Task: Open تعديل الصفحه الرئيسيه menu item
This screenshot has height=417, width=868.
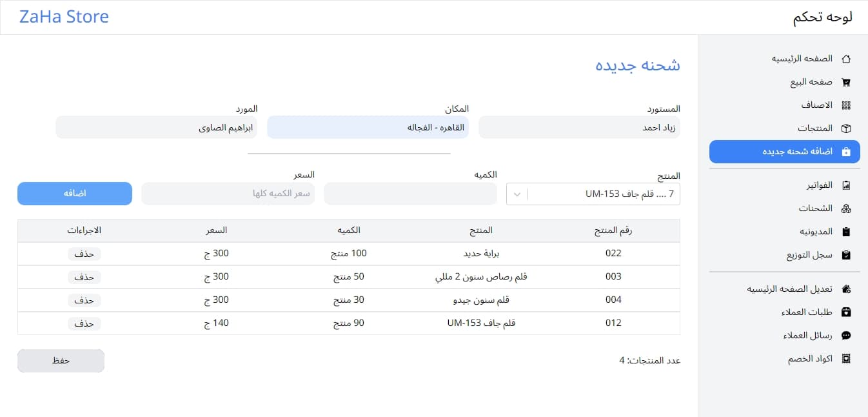Action: coord(789,289)
